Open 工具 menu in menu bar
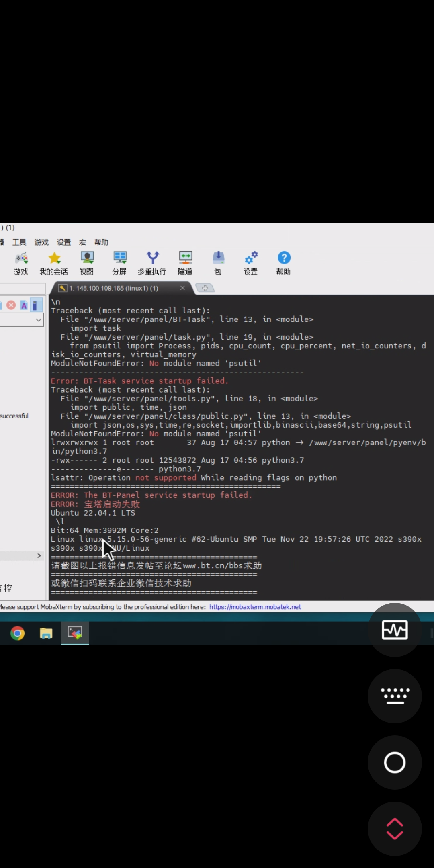This screenshot has height=868, width=434. point(19,242)
